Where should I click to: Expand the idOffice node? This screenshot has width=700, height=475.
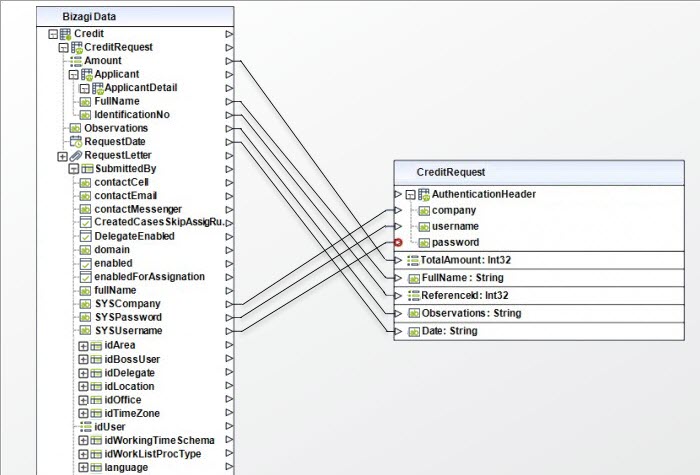(x=83, y=400)
